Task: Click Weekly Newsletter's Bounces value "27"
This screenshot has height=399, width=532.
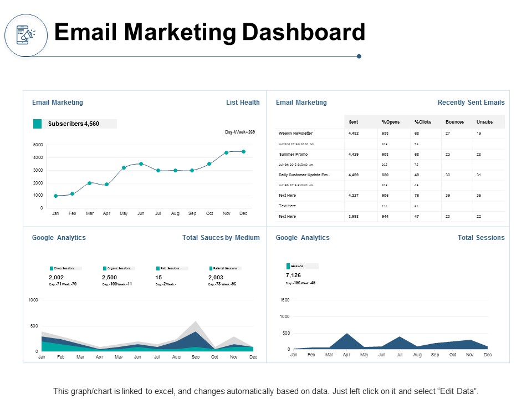Action: coord(448,134)
